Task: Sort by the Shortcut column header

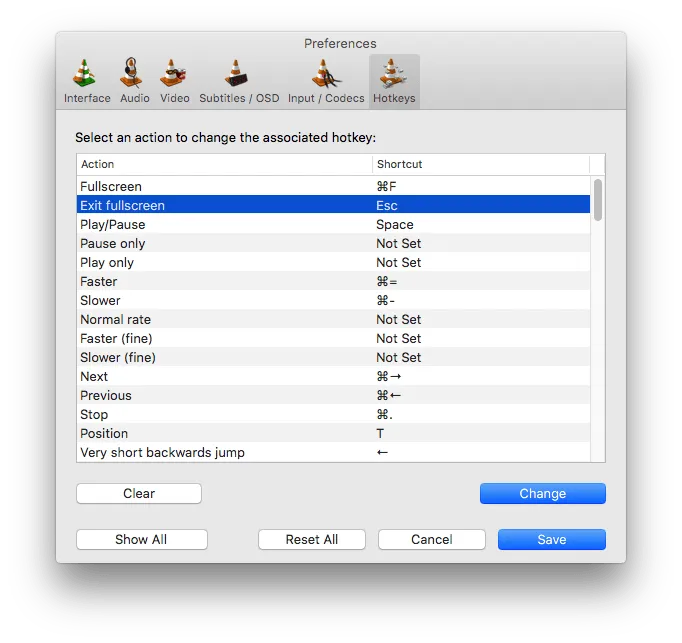Action: click(x=481, y=164)
